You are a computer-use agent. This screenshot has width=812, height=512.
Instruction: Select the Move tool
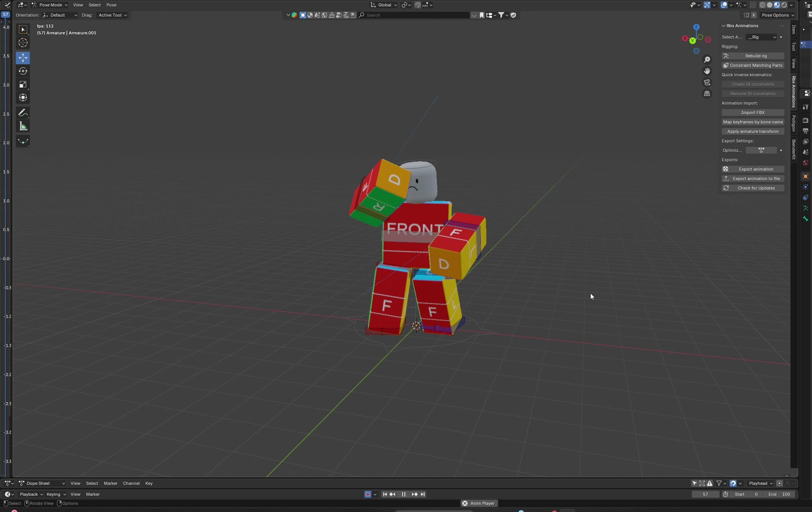23,58
